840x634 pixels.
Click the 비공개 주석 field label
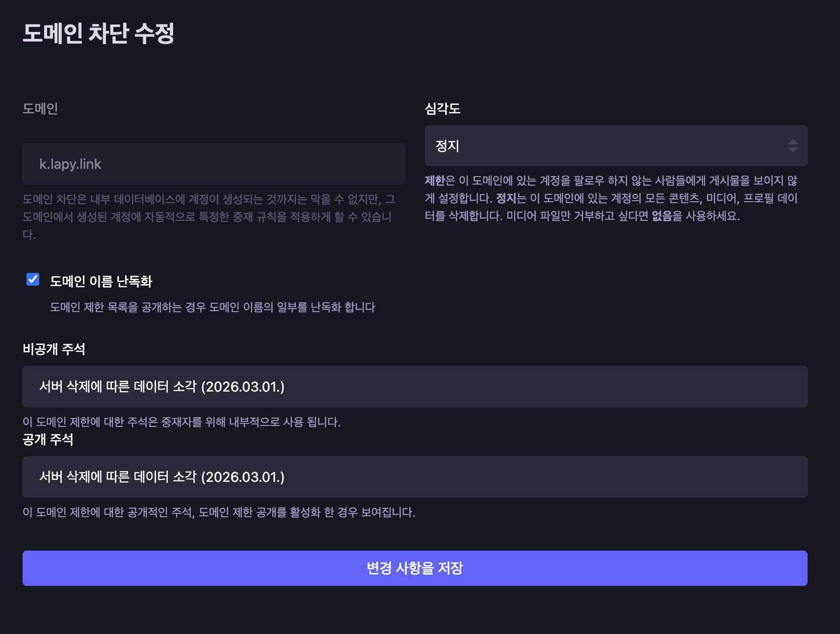click(x=54, y=349)
